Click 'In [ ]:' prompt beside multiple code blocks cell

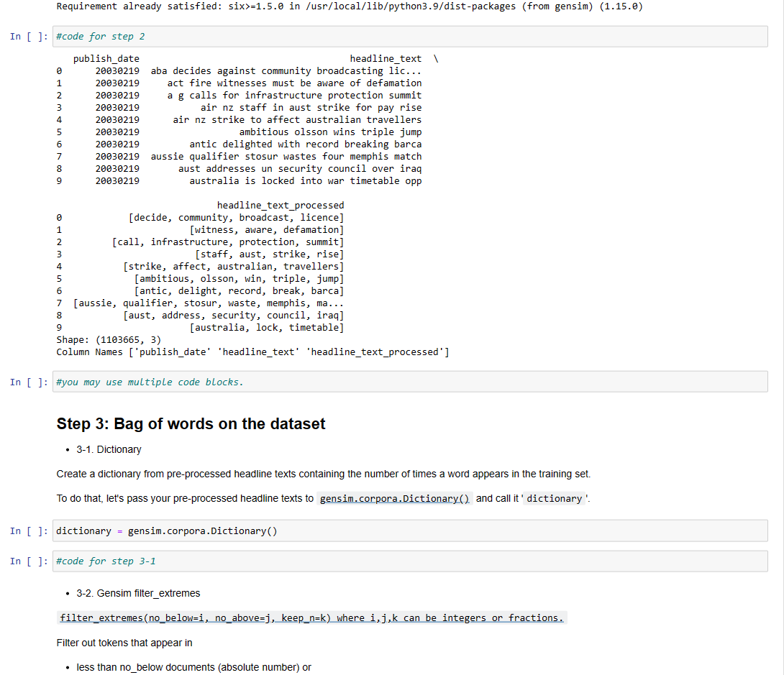[x=29, y=382]
